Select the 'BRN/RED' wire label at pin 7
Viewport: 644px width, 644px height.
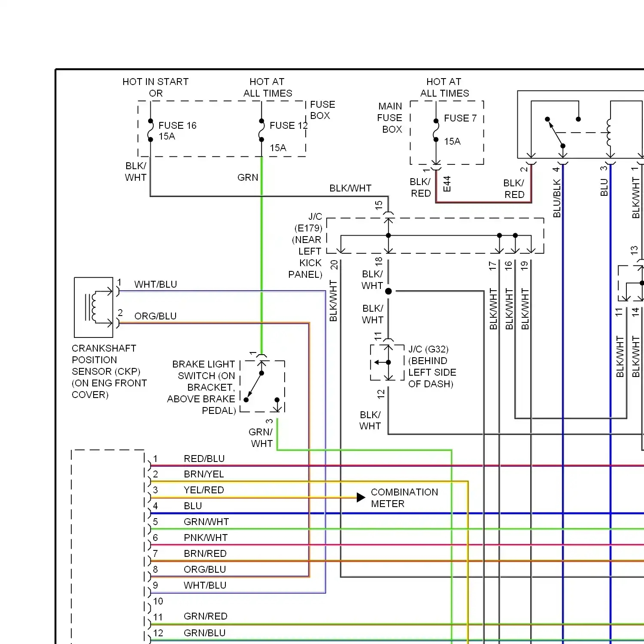205,553
